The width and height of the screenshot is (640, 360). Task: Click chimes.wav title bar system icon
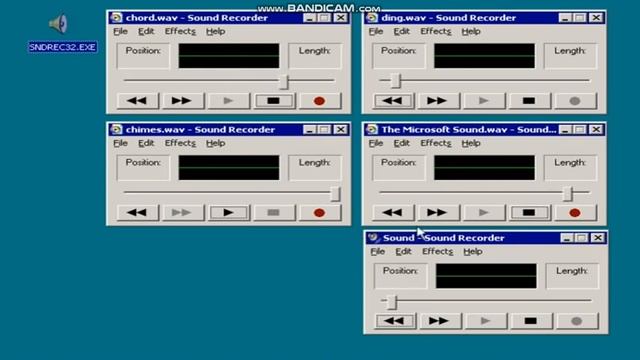pos(116,129)
